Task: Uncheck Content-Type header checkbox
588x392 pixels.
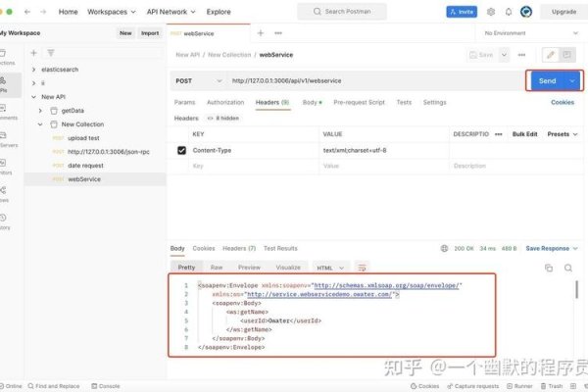Action: pyautogui.click(x=181, y=150)
